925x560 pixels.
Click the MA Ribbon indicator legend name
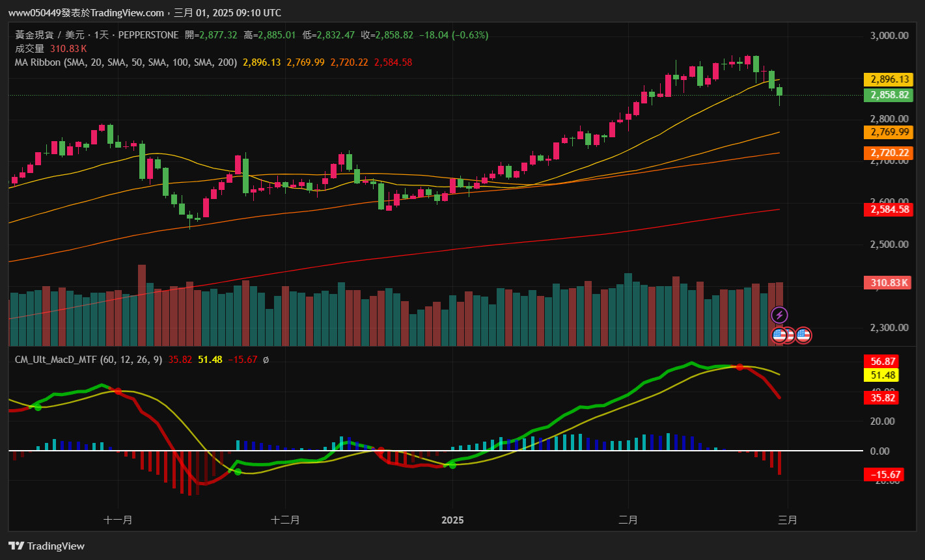click(x=126, y=62)
